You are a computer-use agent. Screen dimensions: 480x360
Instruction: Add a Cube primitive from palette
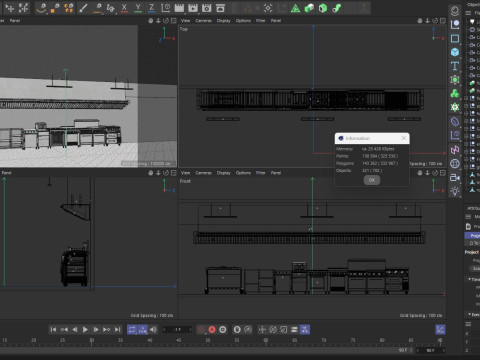455,52
